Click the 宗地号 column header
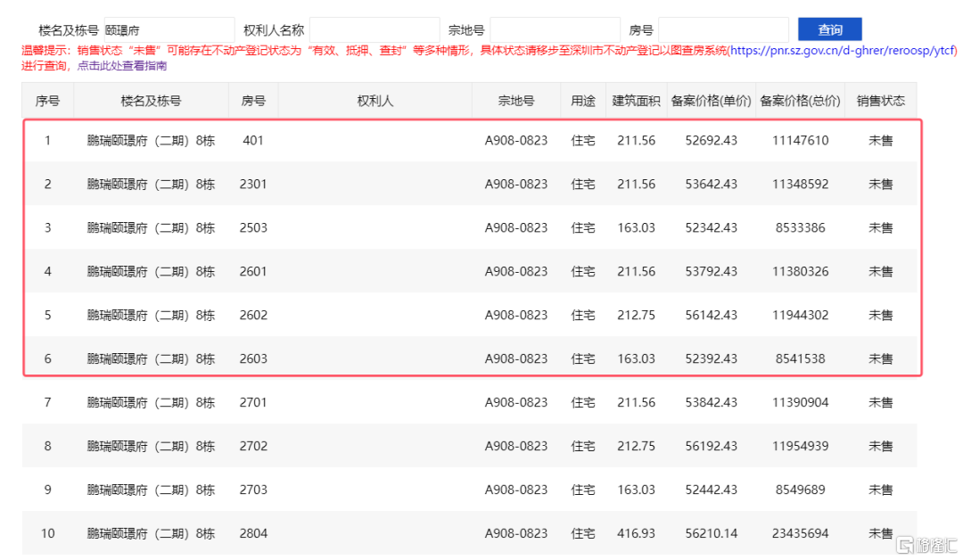Image resolution: width=963 pixels, height=560 pixels. [x=516, y=101]
